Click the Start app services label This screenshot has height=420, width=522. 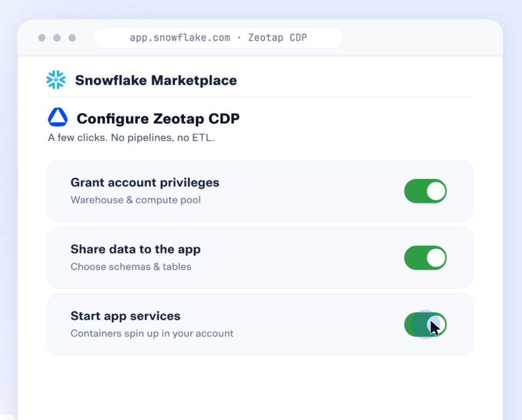click(126, 316)
